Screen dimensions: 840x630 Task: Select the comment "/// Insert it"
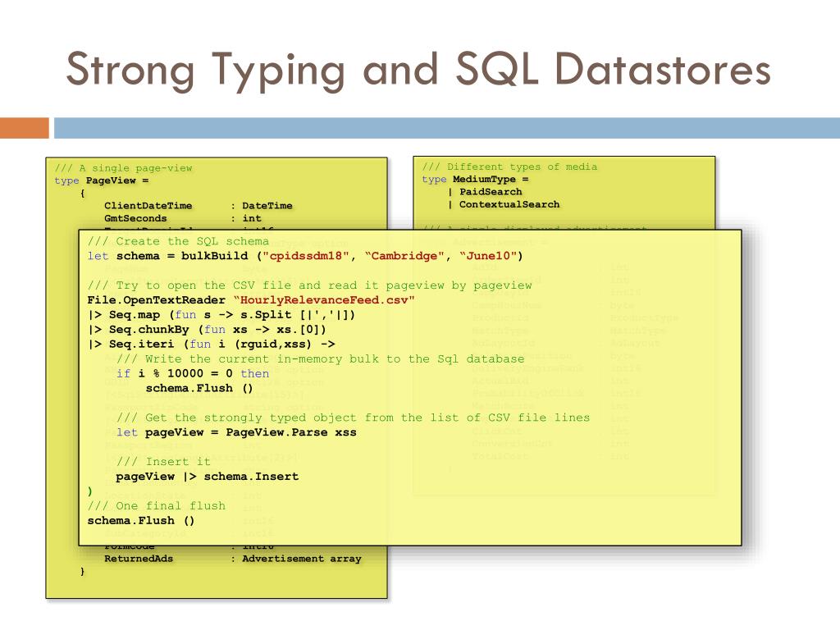[x=163, y=462]
